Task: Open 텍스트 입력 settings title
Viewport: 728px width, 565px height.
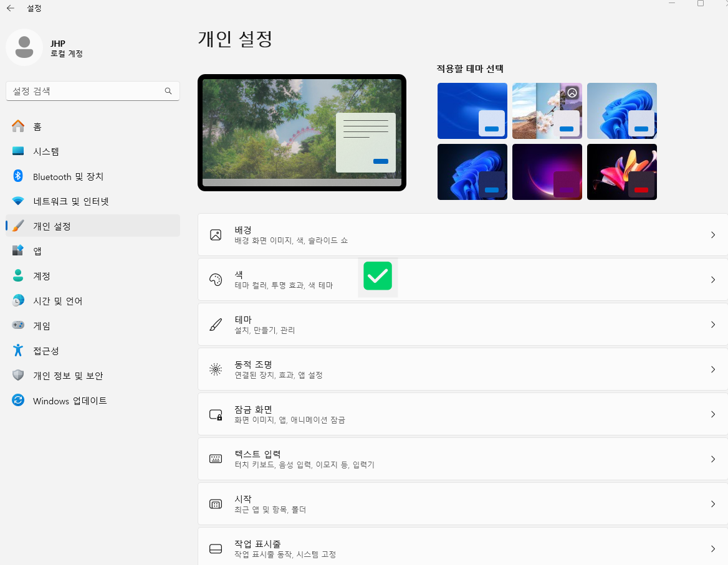Action: pyautogui.click(x=257, y=453)
